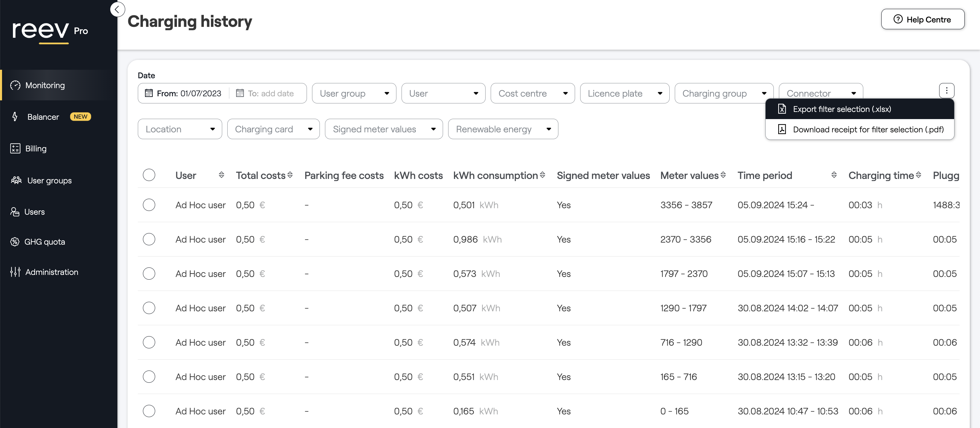Go to Billing in the sidebar
980x428 pixels.
coord(36,149)
